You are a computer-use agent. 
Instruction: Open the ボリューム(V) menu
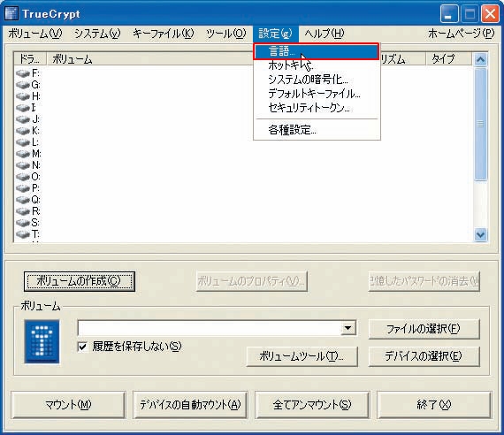coord(35,34)
